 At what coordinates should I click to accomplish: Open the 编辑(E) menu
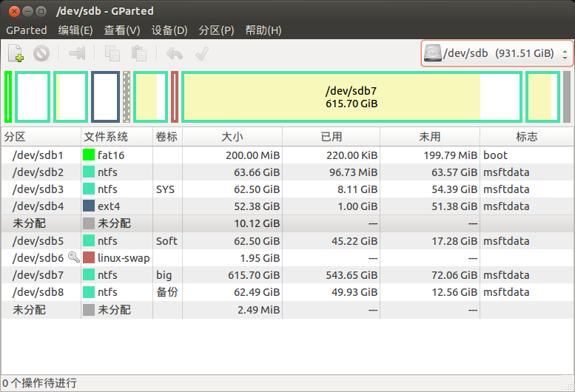pos(75,30)
